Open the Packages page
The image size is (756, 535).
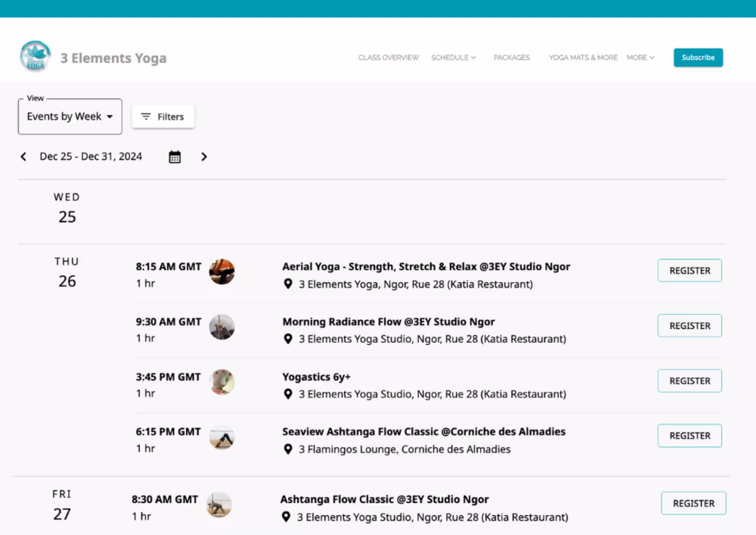pos(512,58)
